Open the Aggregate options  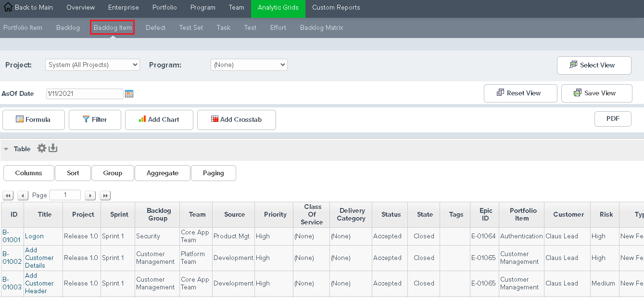coord(163,173)
